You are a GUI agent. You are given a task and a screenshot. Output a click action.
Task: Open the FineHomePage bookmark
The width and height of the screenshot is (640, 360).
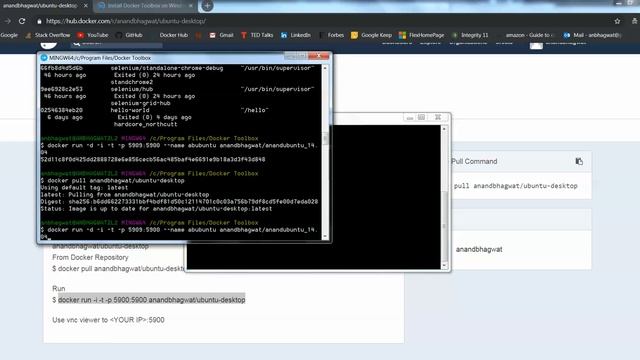tap(422, 35)
